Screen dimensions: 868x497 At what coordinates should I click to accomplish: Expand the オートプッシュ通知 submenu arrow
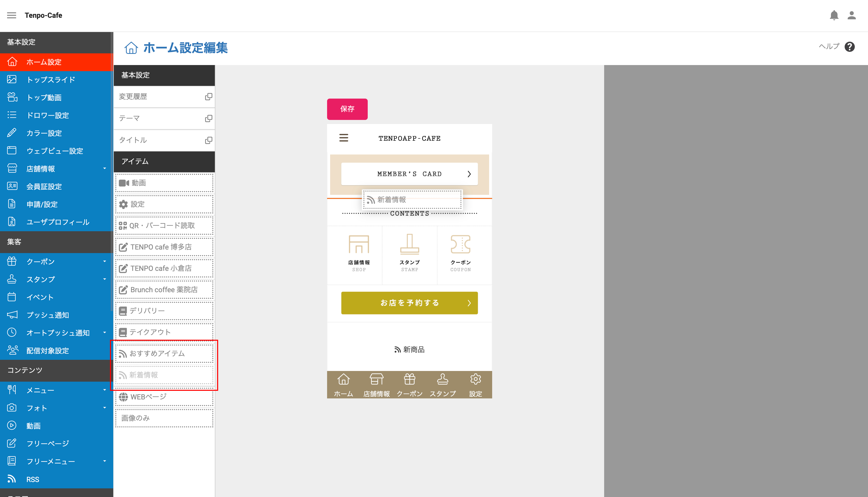point(104,332)
